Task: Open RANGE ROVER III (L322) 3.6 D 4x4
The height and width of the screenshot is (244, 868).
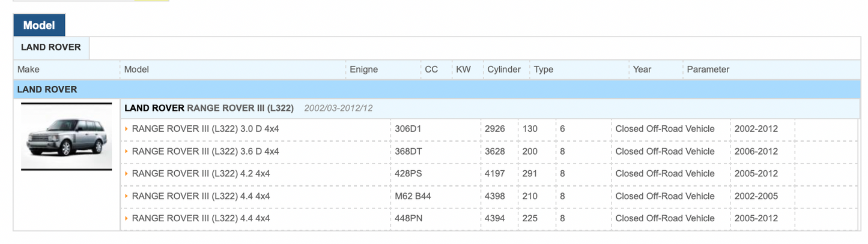Action: coord(205,152)
